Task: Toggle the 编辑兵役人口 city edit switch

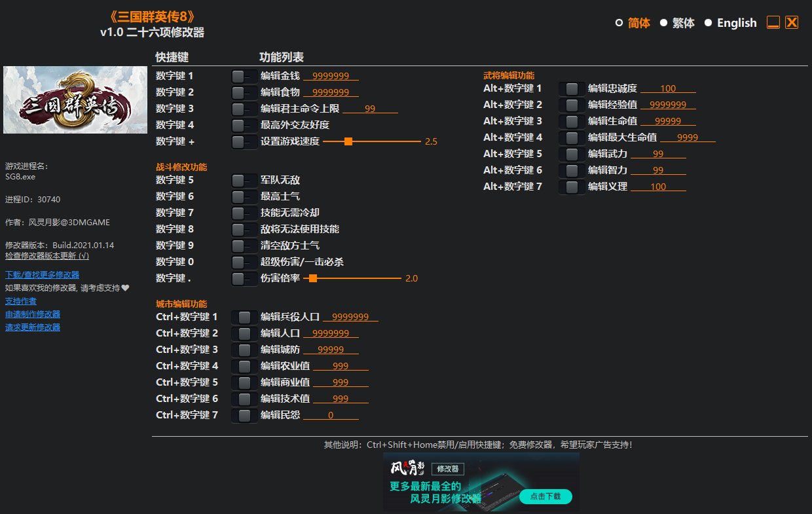Action: click(244, 316)
